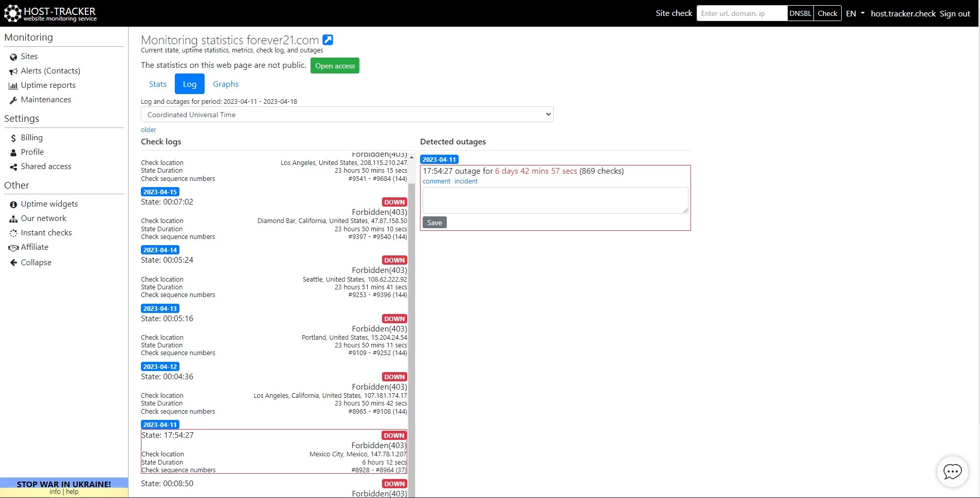This screenshot has height=498, width=980.
Task: Click the DNSBL button
Action: [800, 13]
